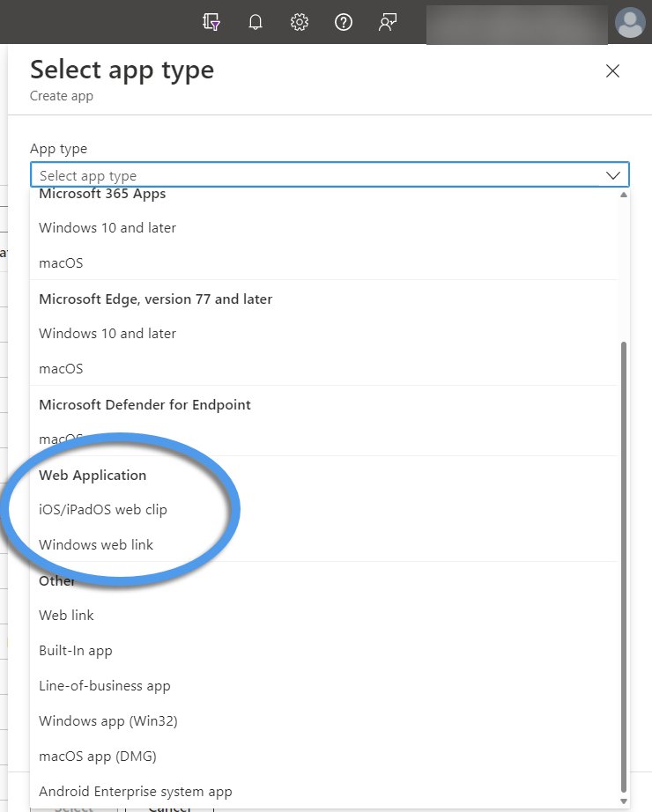Select Line-of-business app option

pos(324,686)
